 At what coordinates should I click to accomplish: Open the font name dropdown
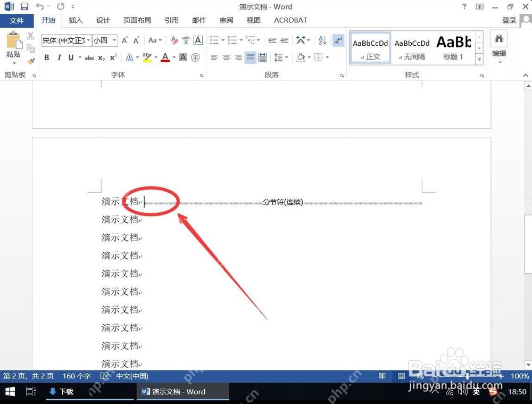(88, 40)
